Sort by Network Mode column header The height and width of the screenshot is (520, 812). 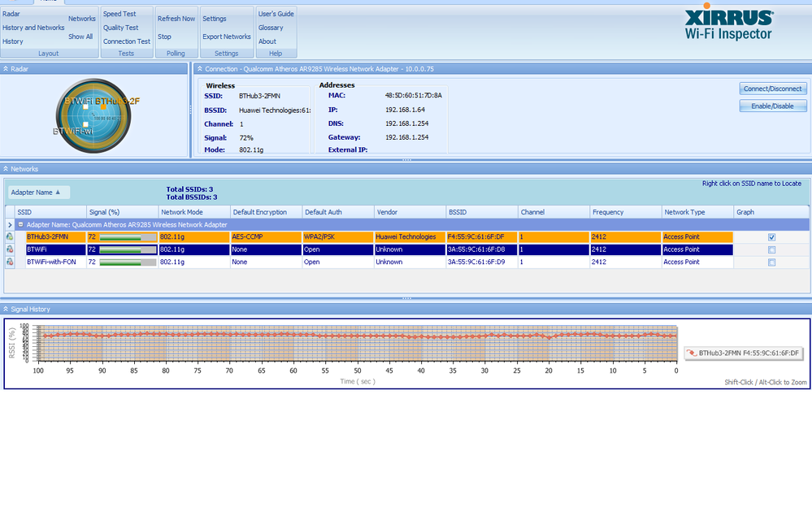[194, 212]
